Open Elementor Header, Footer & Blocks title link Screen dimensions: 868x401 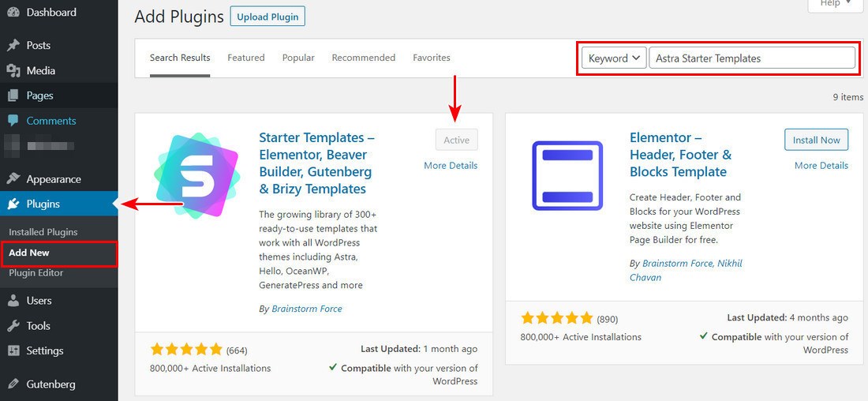coord(681,155)
